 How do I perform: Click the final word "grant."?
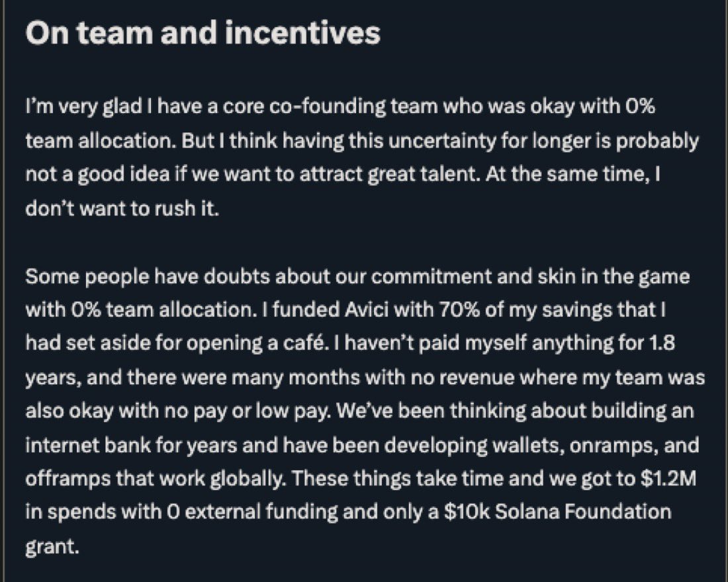[52, 546]
